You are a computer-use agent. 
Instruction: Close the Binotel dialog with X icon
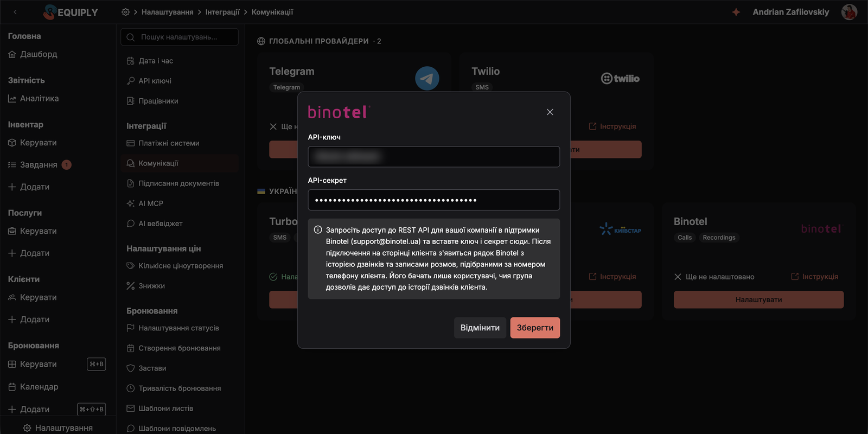(550, 112)
